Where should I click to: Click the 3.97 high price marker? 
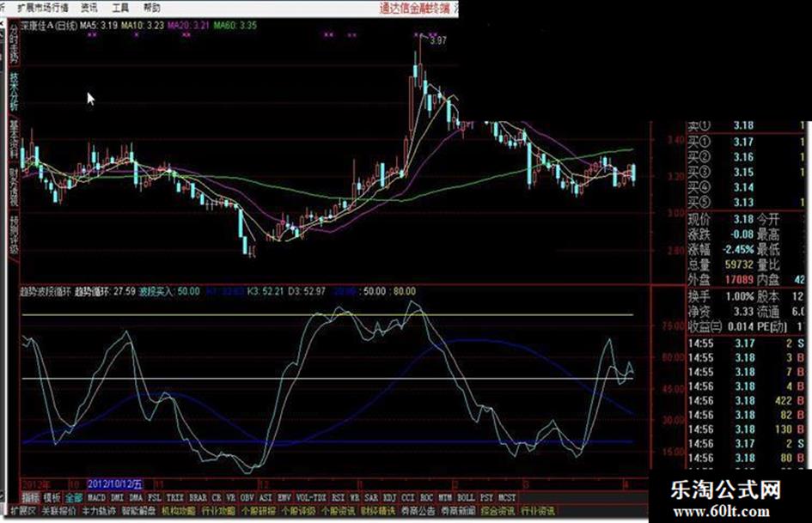(x=438, y=40)
